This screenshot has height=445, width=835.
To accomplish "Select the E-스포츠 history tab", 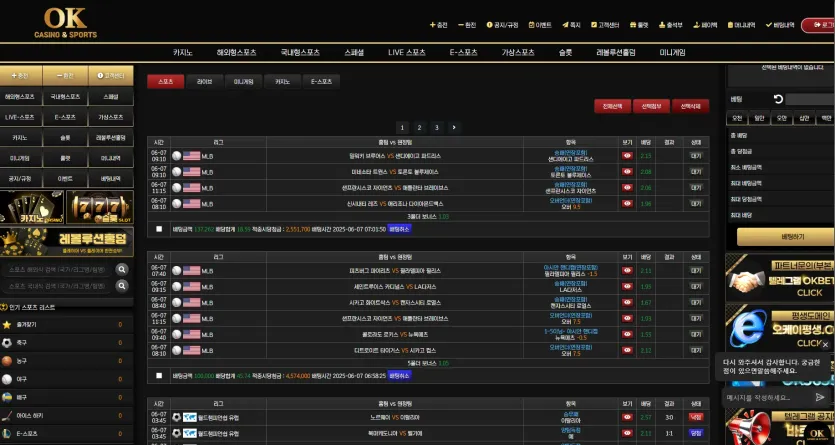I will point(321,81).
